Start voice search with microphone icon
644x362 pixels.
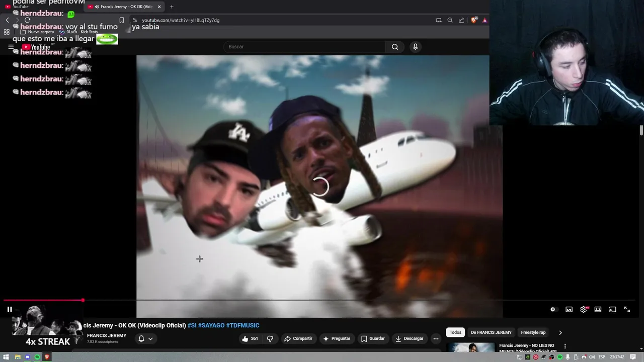click(415, 47)
